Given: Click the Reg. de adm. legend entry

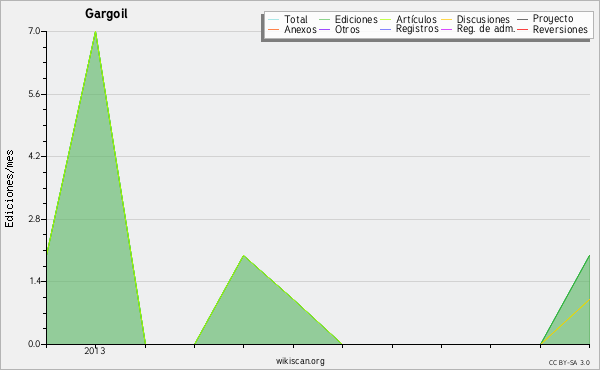Looking at the screenshot, I should 478,29.
